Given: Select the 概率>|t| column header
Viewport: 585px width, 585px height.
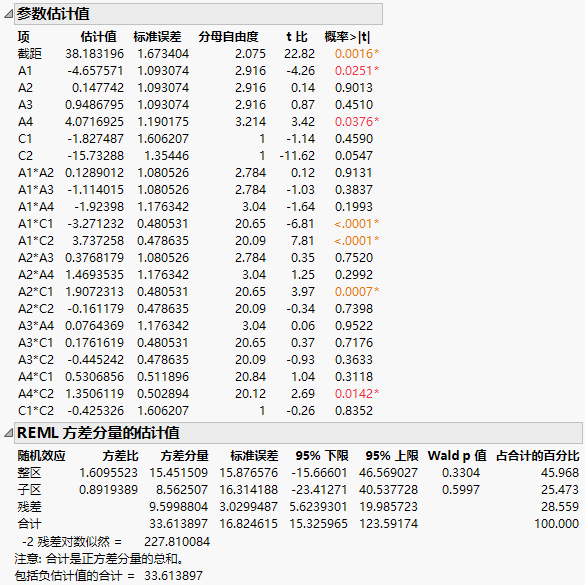Looking at the screenshot, I should [x=347, y=37].
